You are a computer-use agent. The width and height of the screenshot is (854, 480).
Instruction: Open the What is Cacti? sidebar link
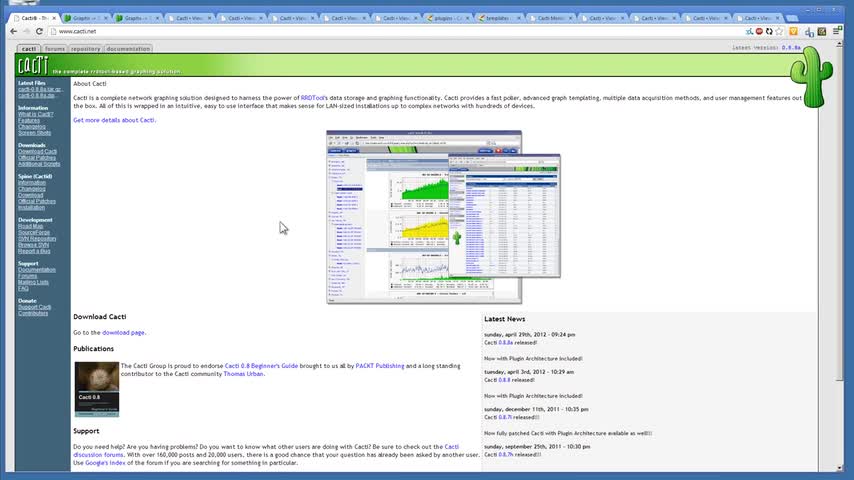coord(35,114)
